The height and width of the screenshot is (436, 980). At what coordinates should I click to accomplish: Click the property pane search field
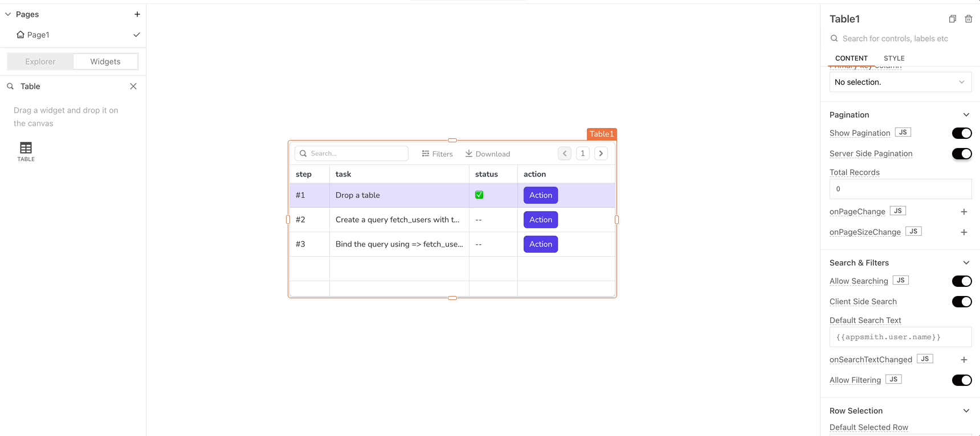(x=900, y=39)
